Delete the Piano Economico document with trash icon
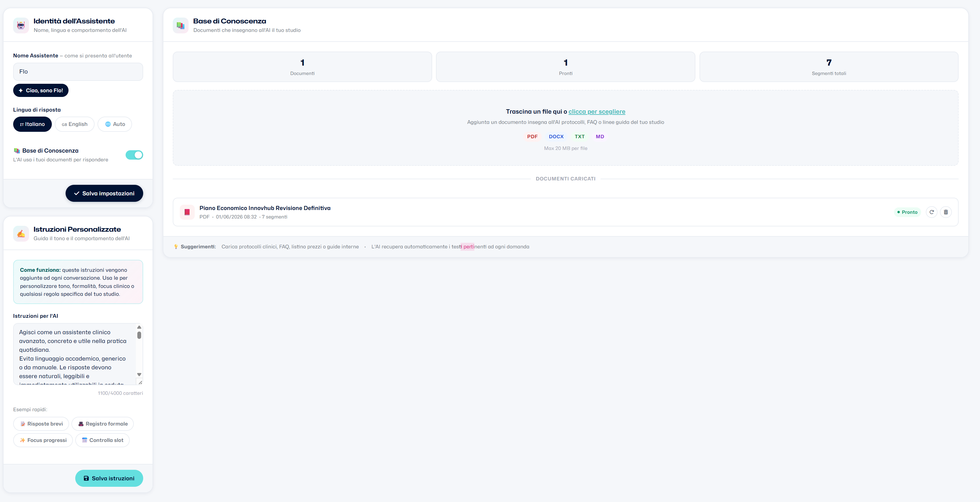The width and height of the screenshot is (980, 502). coord(946,212)
